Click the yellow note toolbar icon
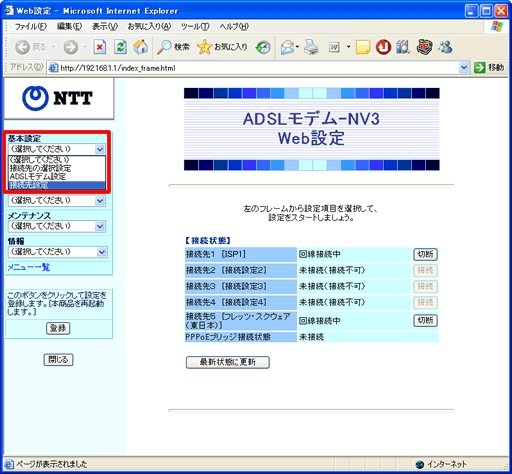 coord(363,47)
